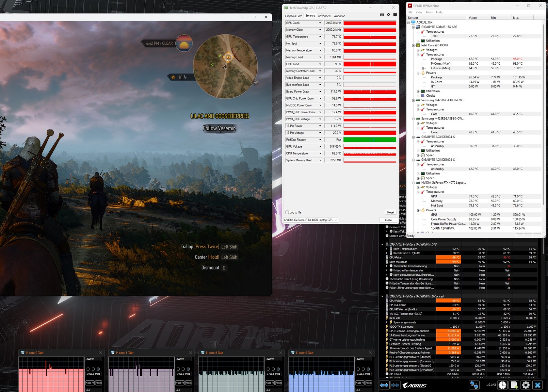Enable the Log to file checkbox
This screenshot has width=548, height=392.
pos(287,212)
